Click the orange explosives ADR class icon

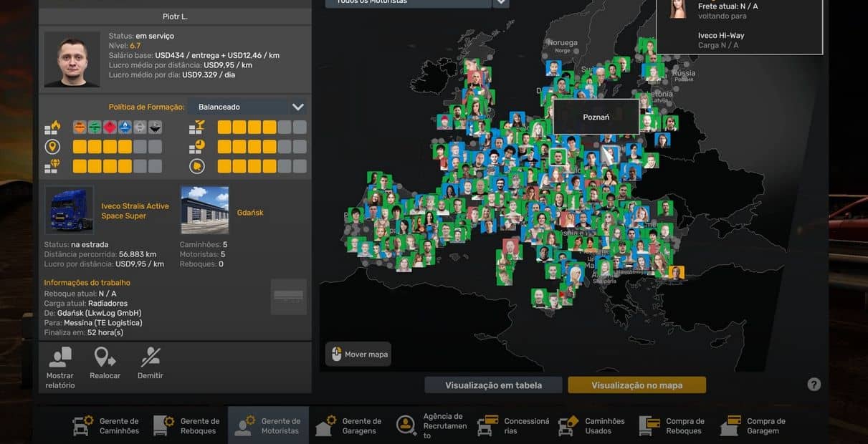coord(80,127)
